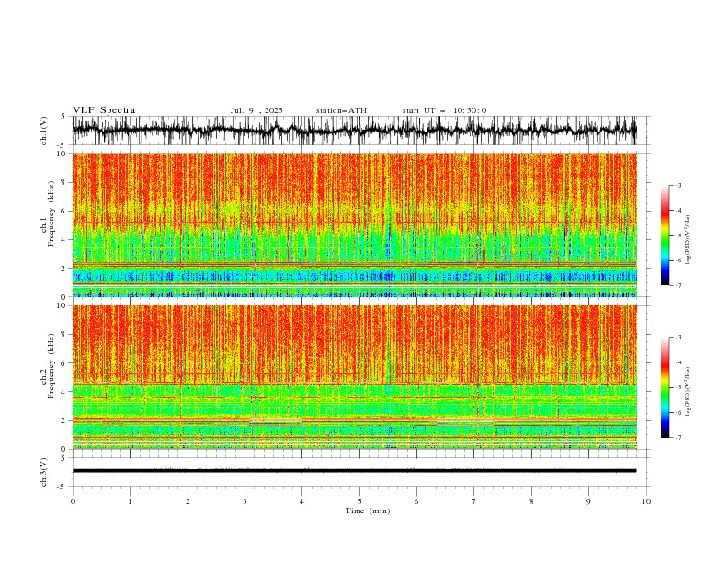Click inside the ch.2 spectrogram panel
The width and height of the screenshot is (728, 563).
click(355, 377)
